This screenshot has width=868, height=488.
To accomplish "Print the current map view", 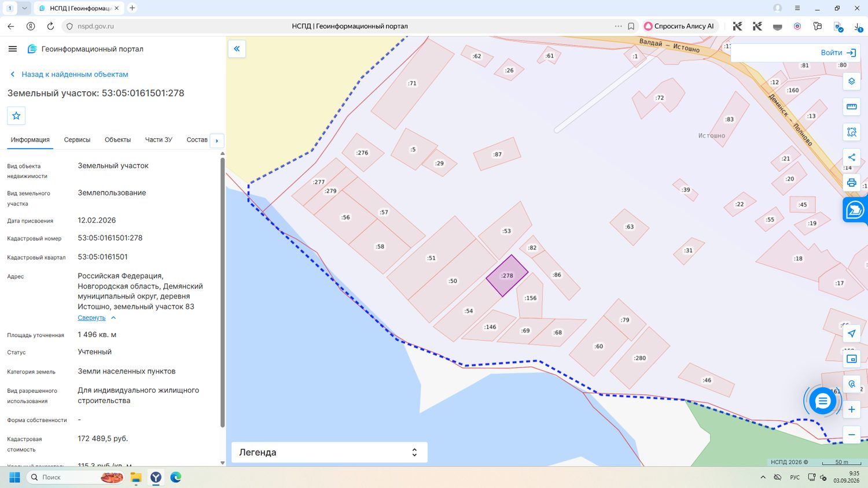I will (851, 183).
